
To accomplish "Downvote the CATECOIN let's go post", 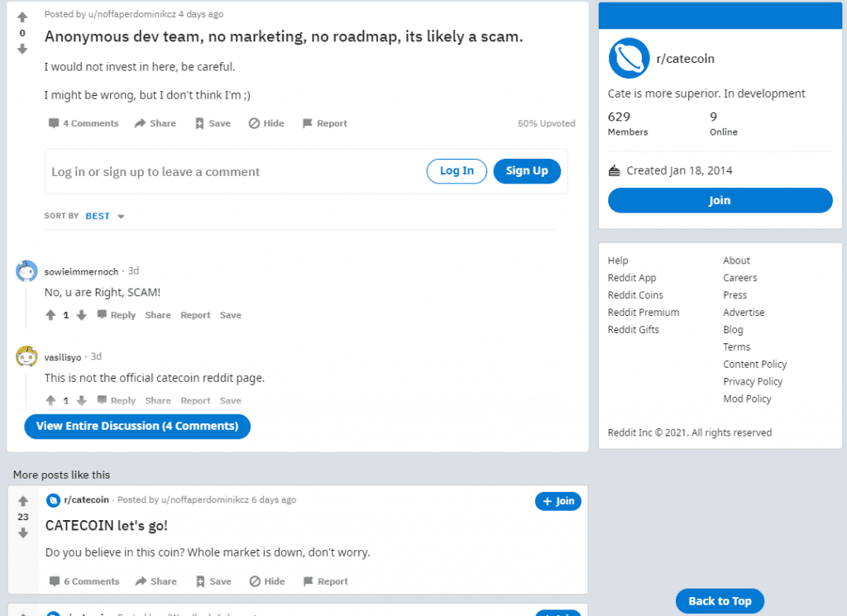I will click(23, 532).
